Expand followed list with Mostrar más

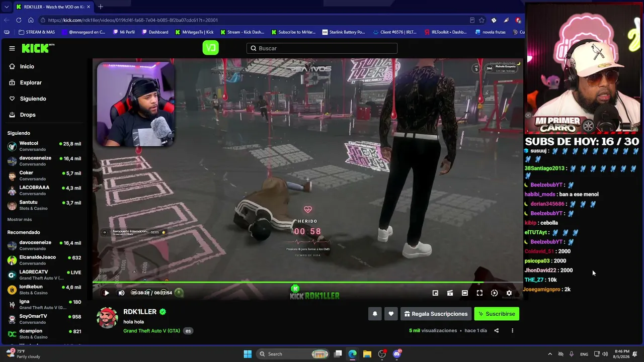pos(20,220)
